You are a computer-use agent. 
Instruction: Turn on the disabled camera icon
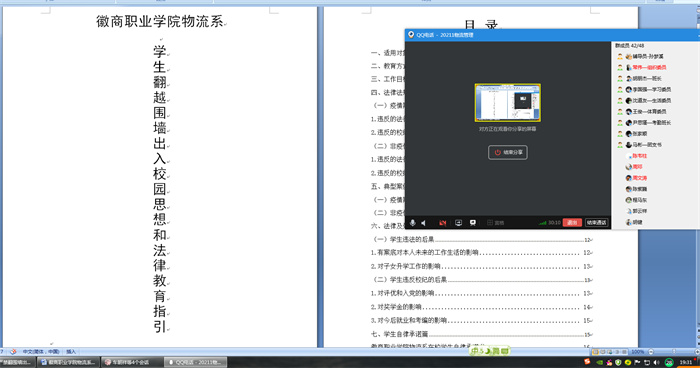tap(442, 222)
